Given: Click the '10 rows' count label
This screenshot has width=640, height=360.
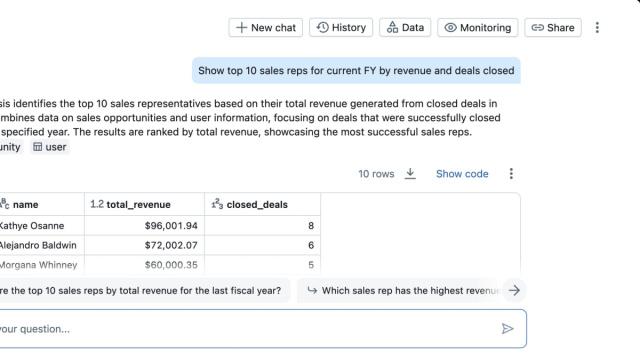Looking at the screenshot, I should click(x=376, y=174).
